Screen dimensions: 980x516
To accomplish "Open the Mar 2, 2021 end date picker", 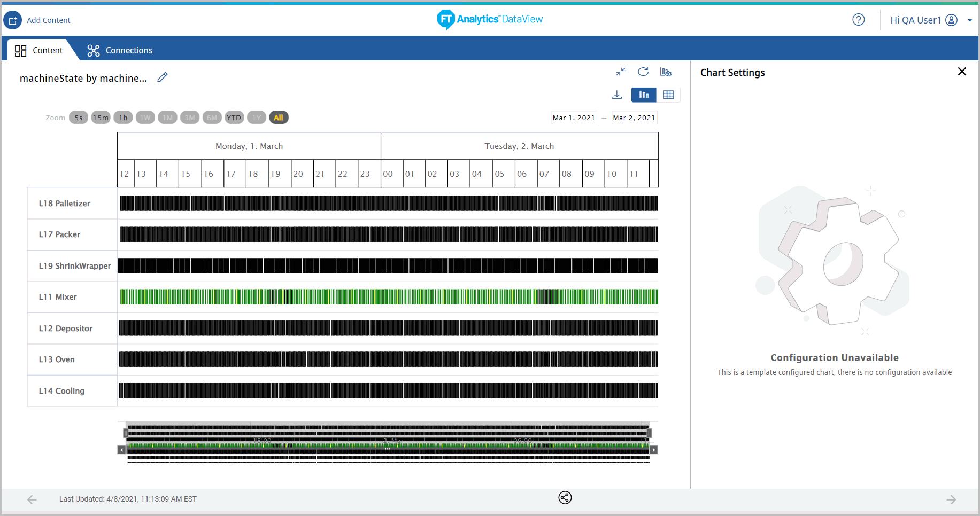I will (x=634, y=118).
